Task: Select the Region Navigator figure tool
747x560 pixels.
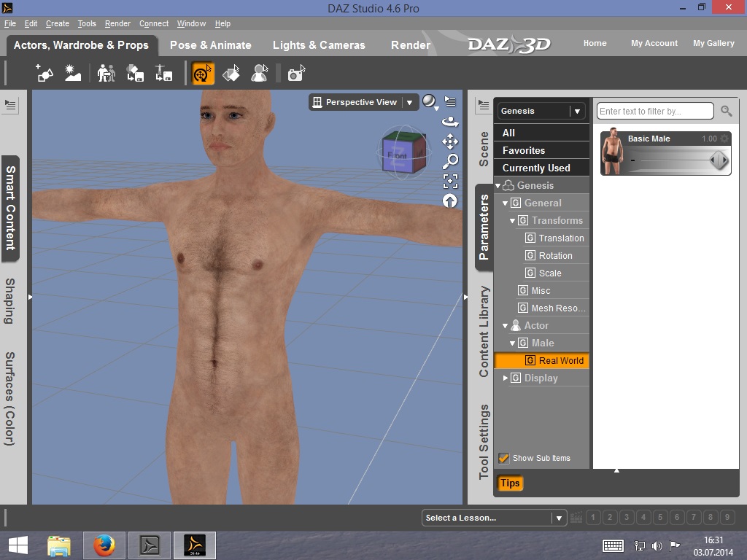Action: [260, 74]
